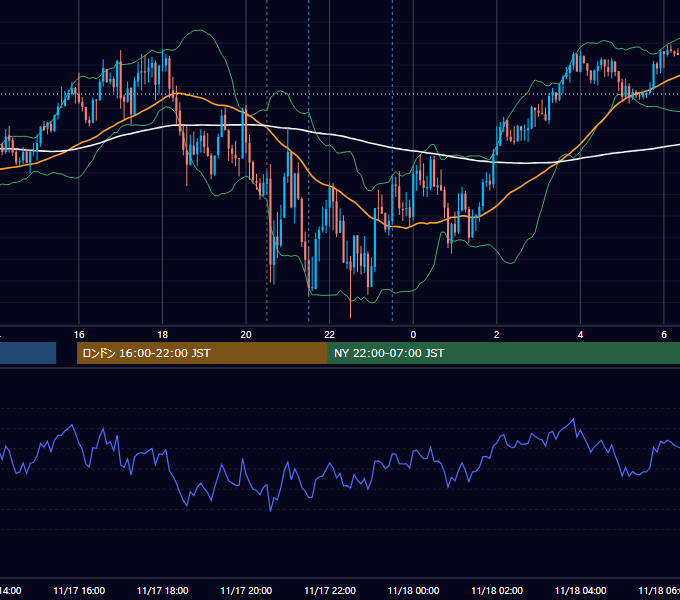Click the 11/17 20:00 date label
Viewport: 680px width, 600px height.
pyautogui.click(x=246, y=590)
